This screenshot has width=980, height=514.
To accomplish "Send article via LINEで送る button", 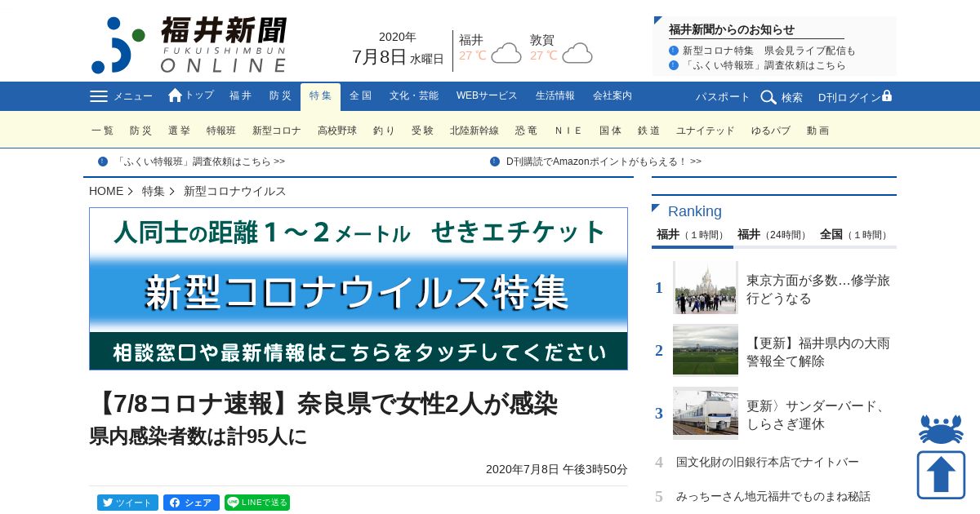I will [257, 503].
